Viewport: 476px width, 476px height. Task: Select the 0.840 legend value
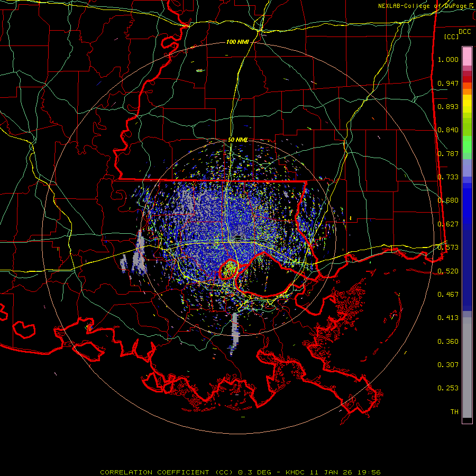(x=448, y=130)
